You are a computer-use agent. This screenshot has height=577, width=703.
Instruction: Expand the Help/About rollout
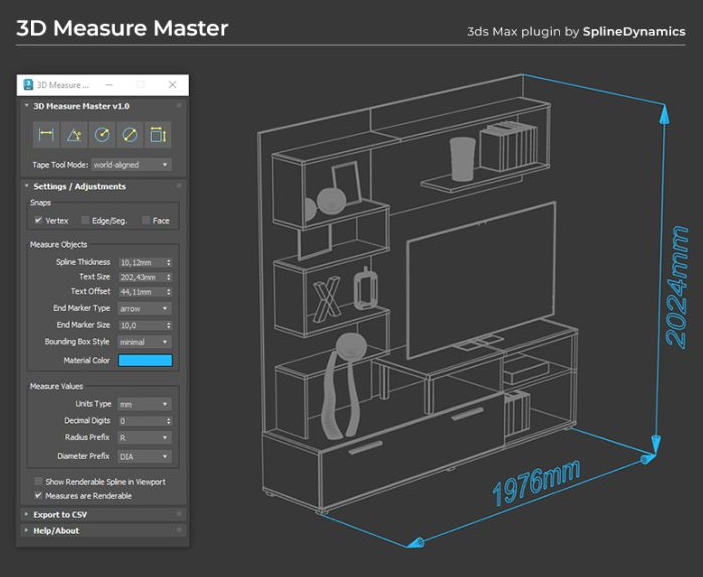pos(56,531)
